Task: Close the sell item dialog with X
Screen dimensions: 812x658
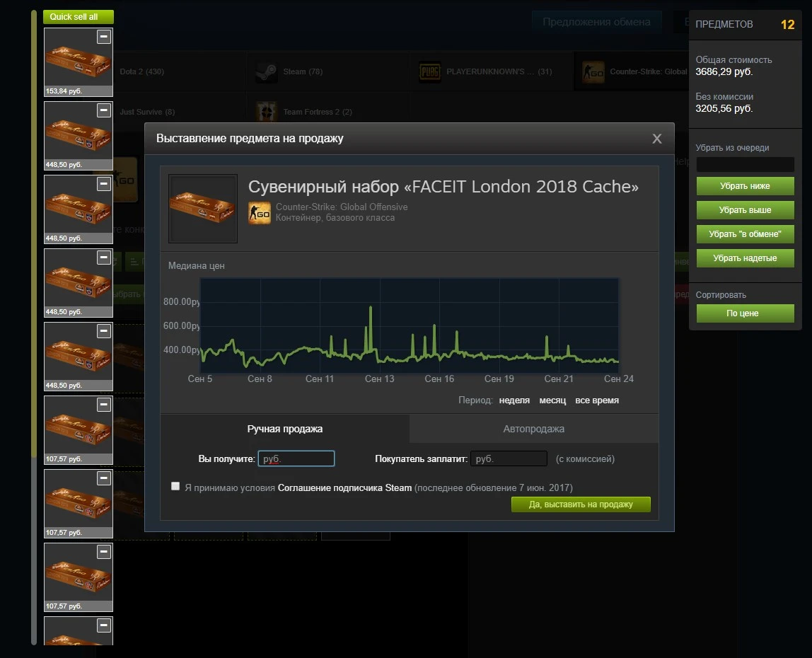Action: point(657,139)
